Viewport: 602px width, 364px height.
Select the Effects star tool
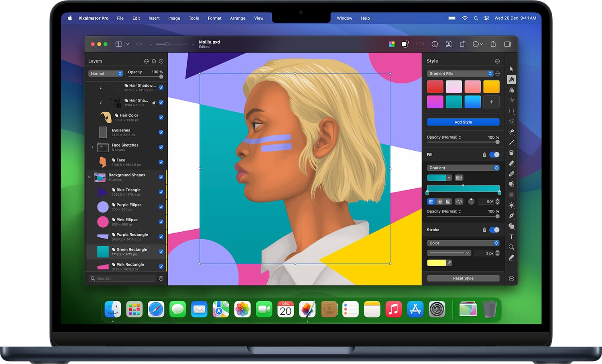click(511, 100)
